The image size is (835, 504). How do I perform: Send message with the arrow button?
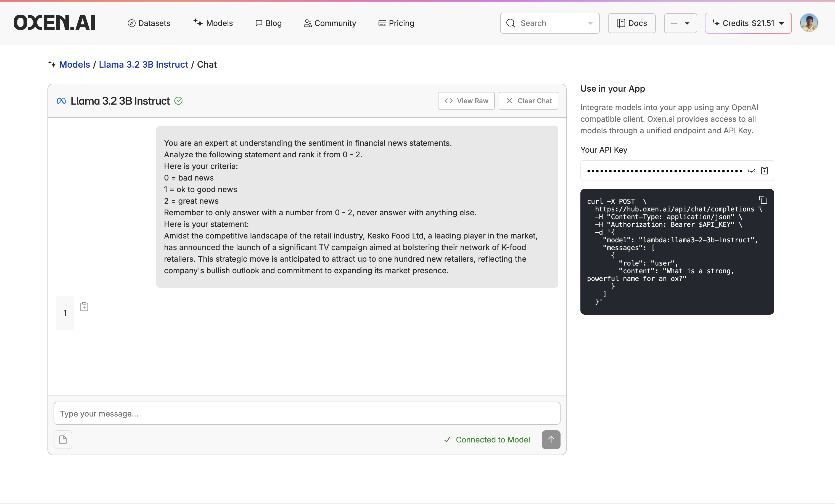[551, 439]
